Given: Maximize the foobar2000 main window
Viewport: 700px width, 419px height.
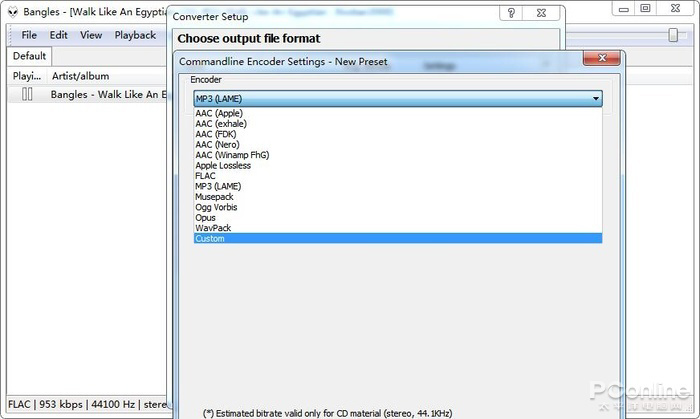Looking at the screenshot, I should [x=645, y=10].
